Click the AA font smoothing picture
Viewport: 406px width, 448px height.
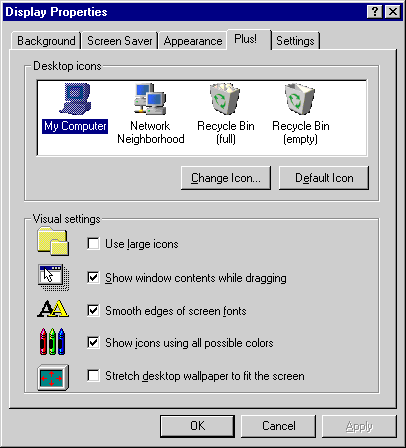(53, 309)
